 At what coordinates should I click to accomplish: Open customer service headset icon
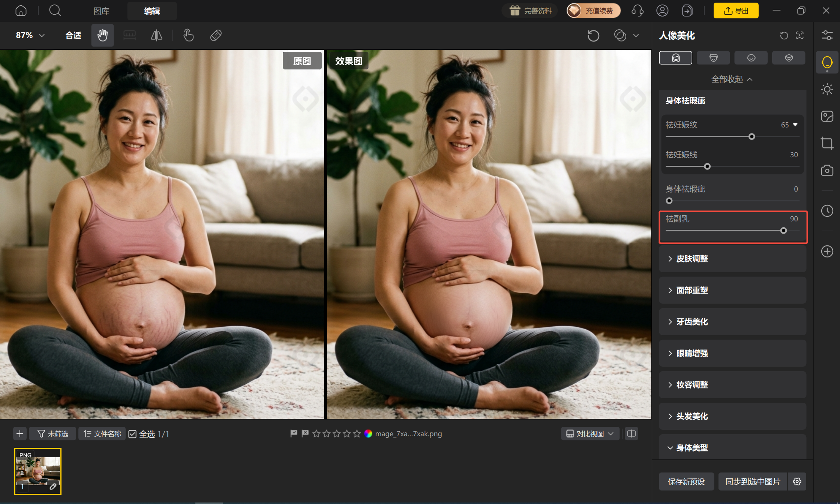coord(637,10)
